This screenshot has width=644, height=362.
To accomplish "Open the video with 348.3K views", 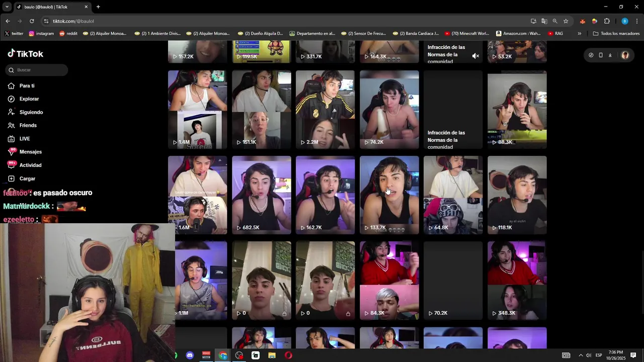I will tap(517, 281).
